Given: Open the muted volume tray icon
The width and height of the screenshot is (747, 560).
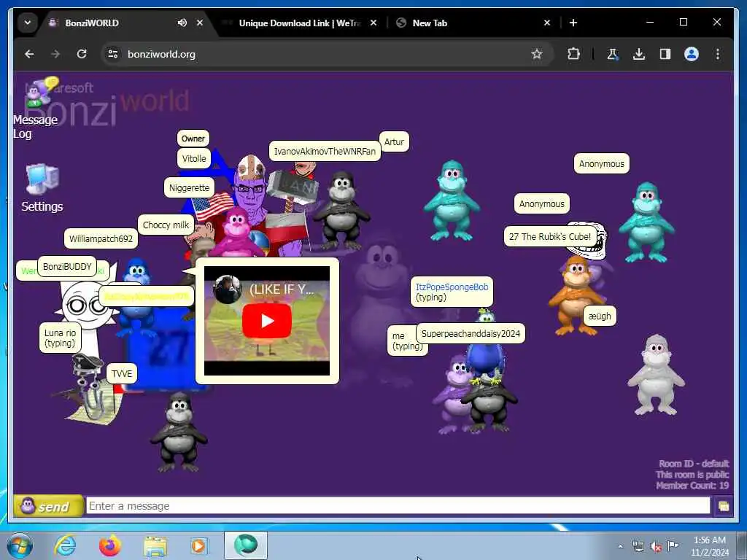Looking at the screenshot, I should click(656, 547).
